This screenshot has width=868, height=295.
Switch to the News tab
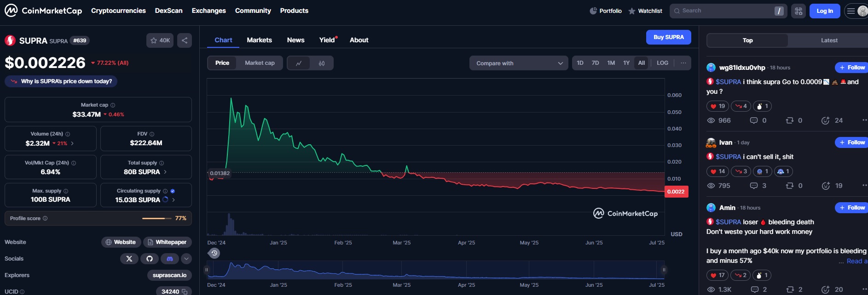pyautogui.click(x=296, y=40)
